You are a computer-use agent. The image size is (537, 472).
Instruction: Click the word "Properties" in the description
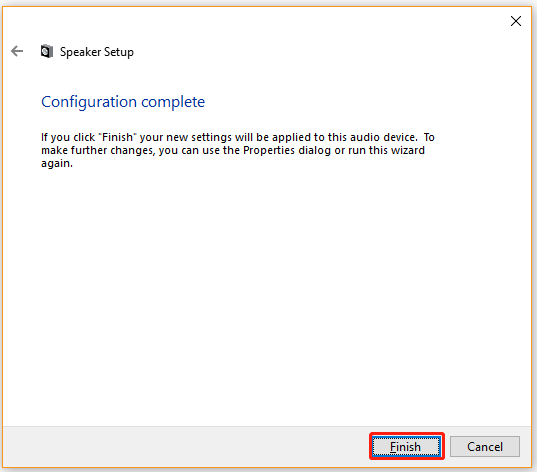(x=269, y=150)
